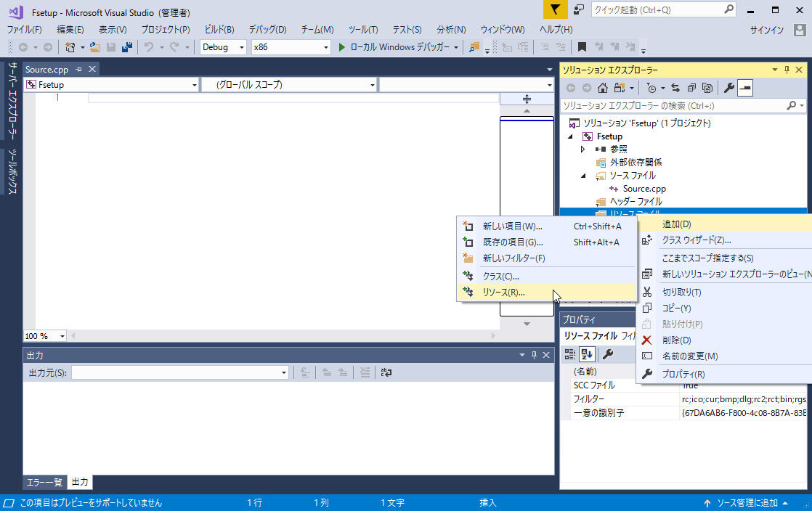The image size is (812, 511).
Task: Click the new project toolbar icon
Action: tap(70, 47)
